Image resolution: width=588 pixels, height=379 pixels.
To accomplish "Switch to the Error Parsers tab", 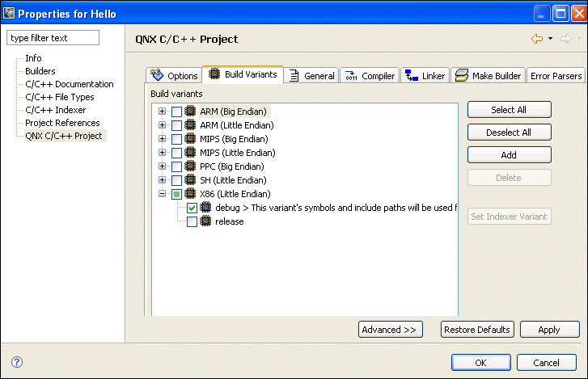I will coord(556,76).
